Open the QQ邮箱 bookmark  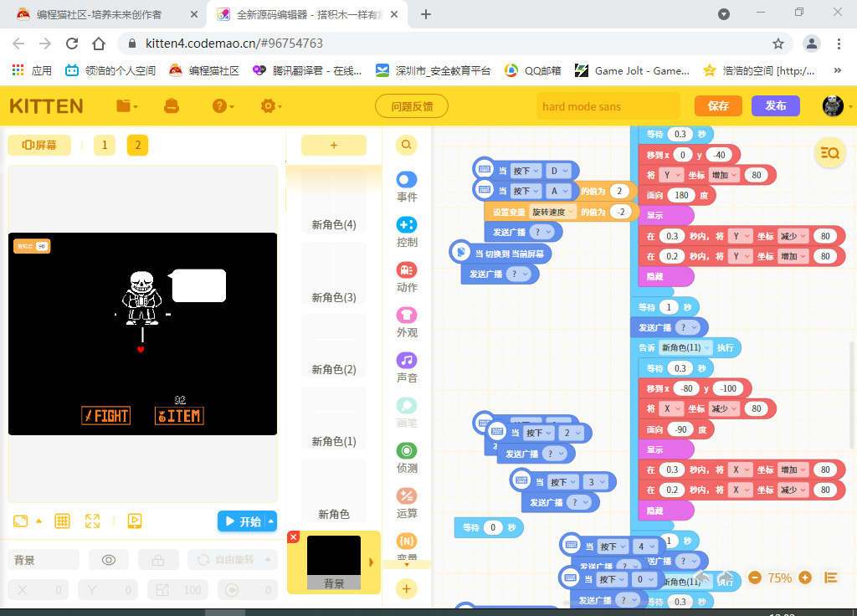click(x=533, y=70)
